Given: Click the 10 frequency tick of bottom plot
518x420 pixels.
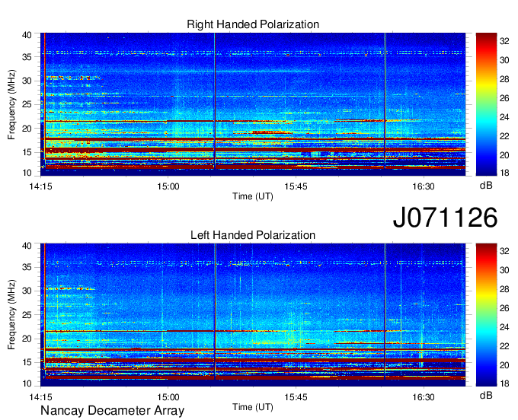Looking at the screenshot, I should (27, 383).
